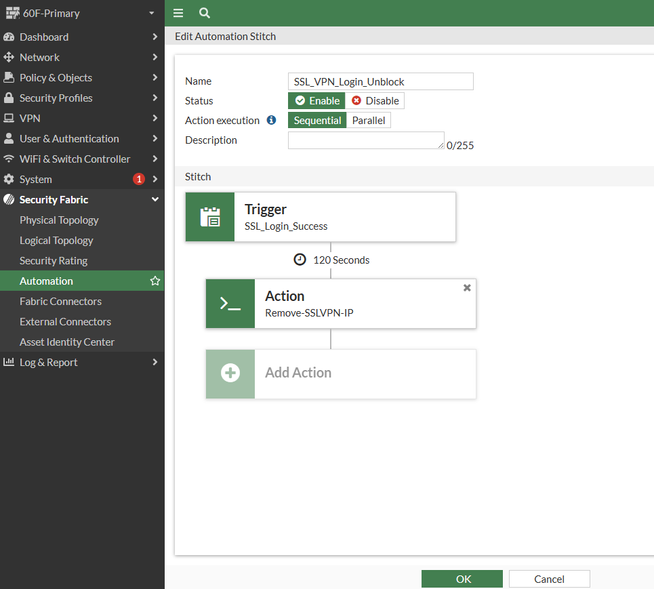Image resolution: width=654 pixels, height=589 pixels.
Task: Click the search magnifier icon in top bar
Action: pyautogui.click(x=204, y=13)
